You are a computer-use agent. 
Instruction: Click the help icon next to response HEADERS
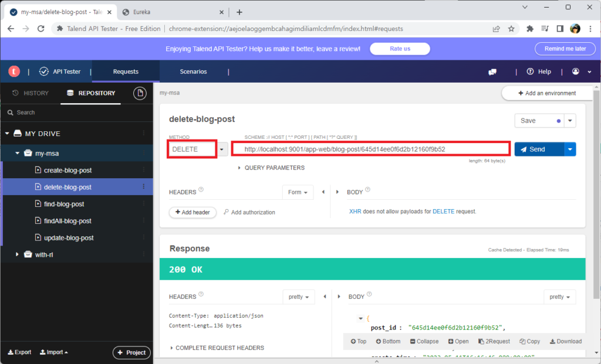pyautogui.click(x=201, y=294)
